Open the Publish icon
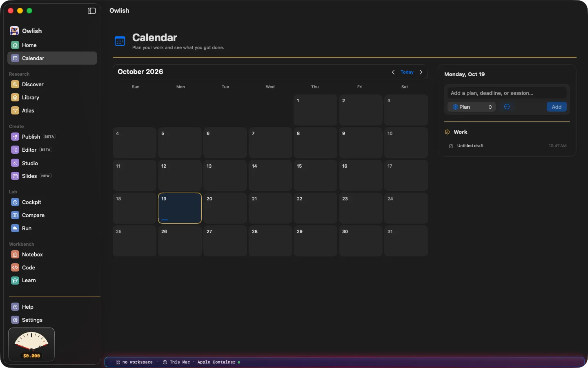The width and height of the screenshot is (588, 368). click(x=15, y=137)
